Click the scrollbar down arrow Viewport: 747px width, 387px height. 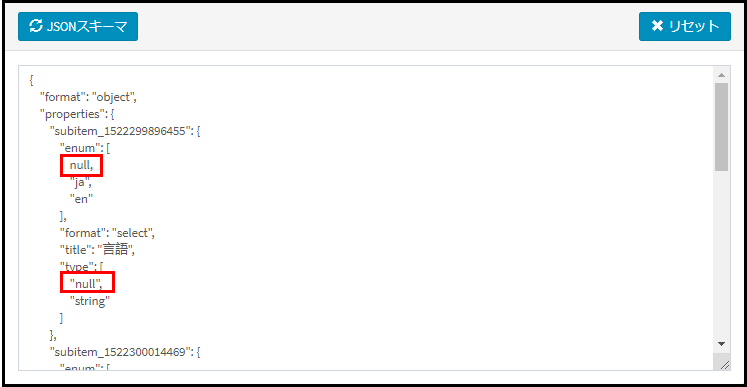coord(721,344)
